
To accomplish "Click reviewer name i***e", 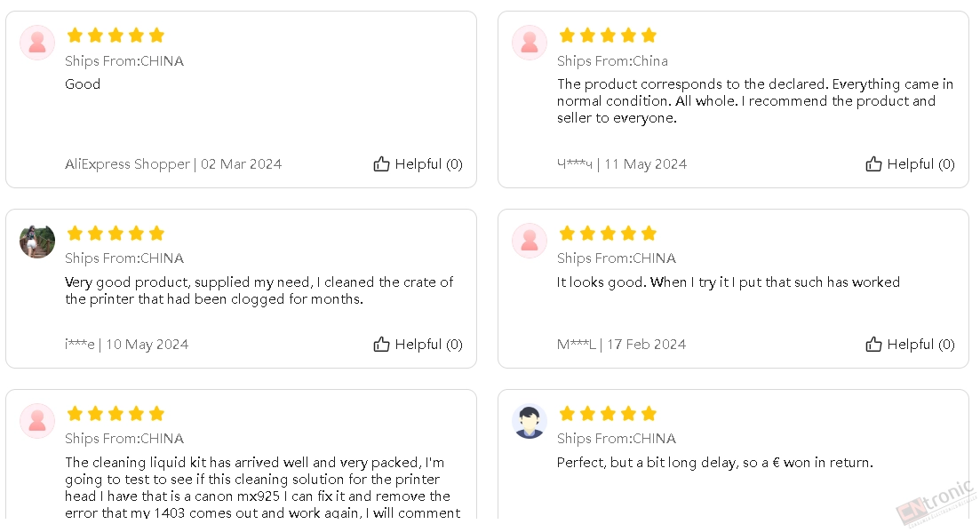I will point(79,345).
